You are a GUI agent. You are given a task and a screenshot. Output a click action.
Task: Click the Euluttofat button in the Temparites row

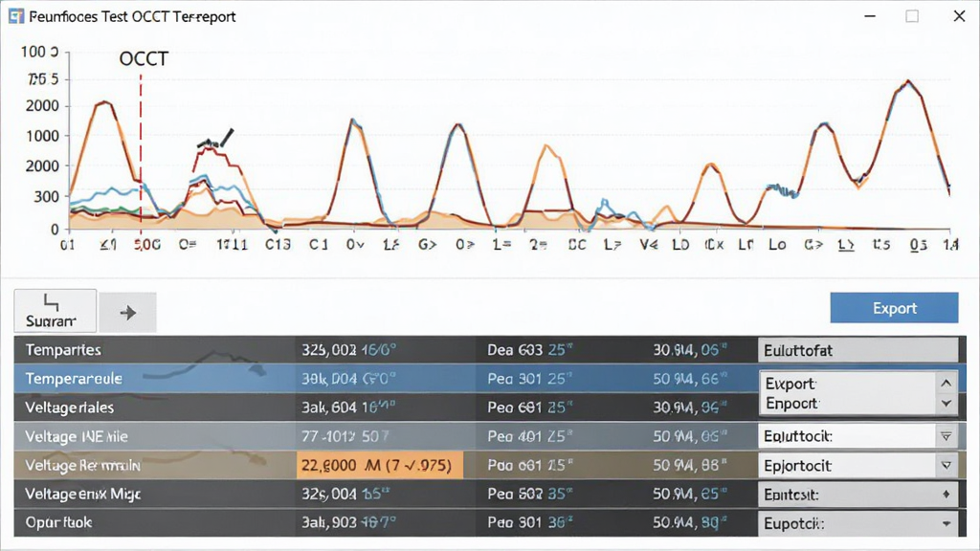pyautogui.click(x=857, y=350)
